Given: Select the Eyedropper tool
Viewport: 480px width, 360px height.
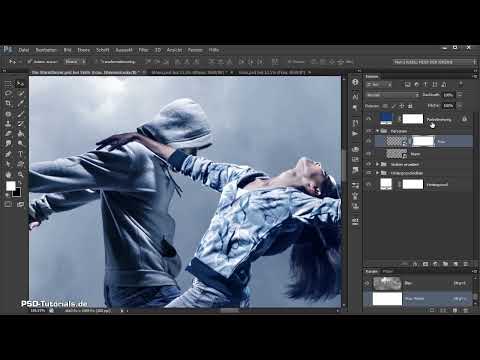Looking at the screenshot, I should pyautogui.click(x=20, y=104).
